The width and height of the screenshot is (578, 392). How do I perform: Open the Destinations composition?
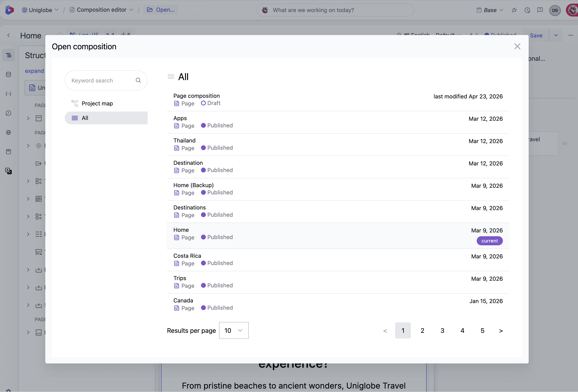pos(338,211)
